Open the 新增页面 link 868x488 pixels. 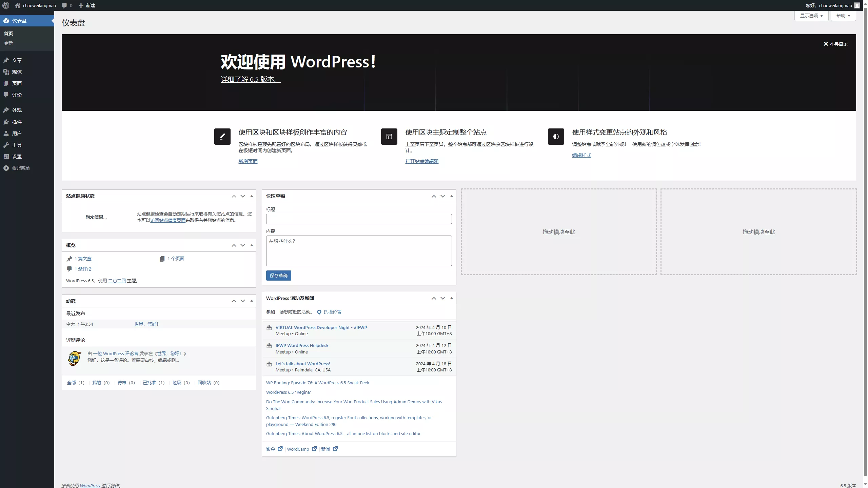pos(247,161)
